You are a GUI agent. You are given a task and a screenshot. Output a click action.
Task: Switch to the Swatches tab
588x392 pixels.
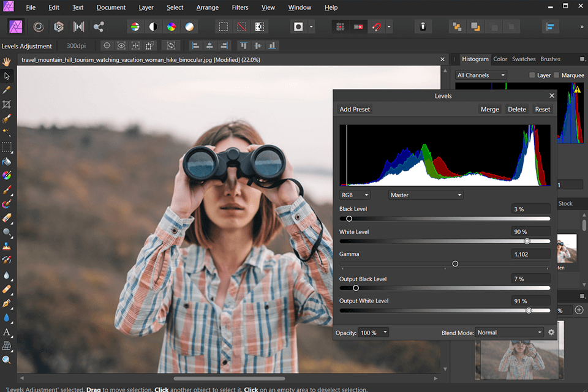coord(524,59)
